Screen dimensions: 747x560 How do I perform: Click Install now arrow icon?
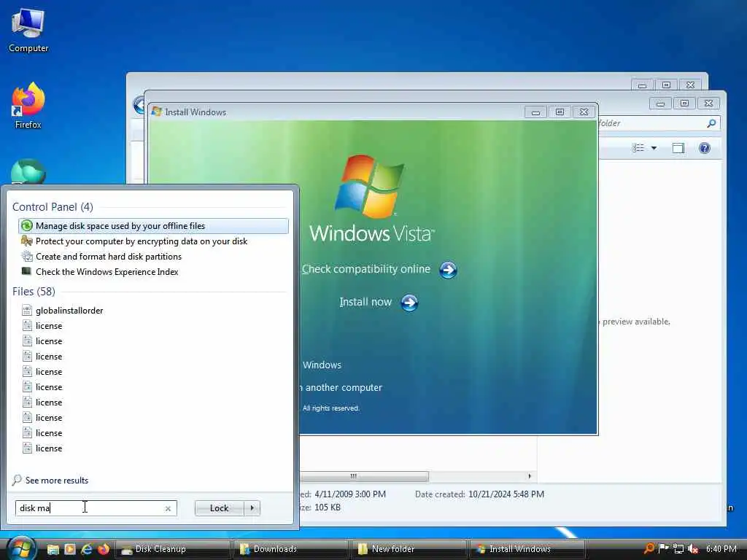410,303
